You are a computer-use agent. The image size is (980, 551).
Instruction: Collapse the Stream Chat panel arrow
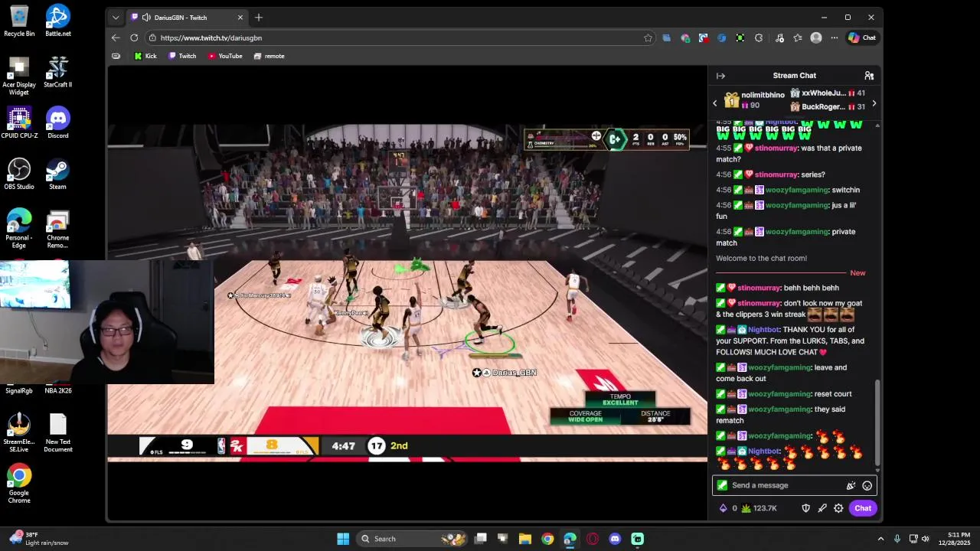coord(720,76)
